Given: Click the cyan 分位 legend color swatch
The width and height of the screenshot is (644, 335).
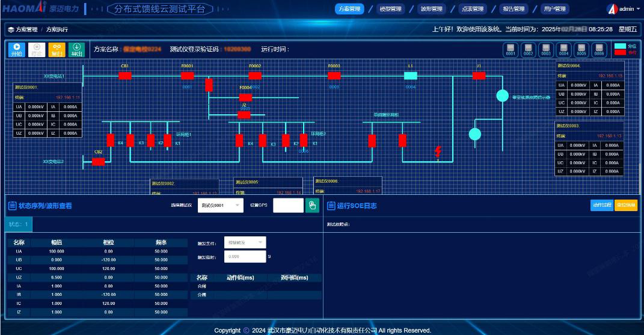Looking at the screenshot, I should pos(620,46).
